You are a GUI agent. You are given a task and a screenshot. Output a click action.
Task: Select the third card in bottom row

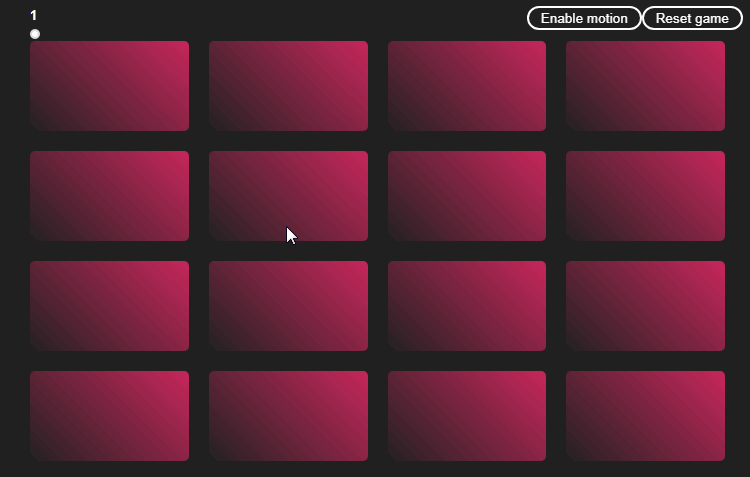click(467, 416)
